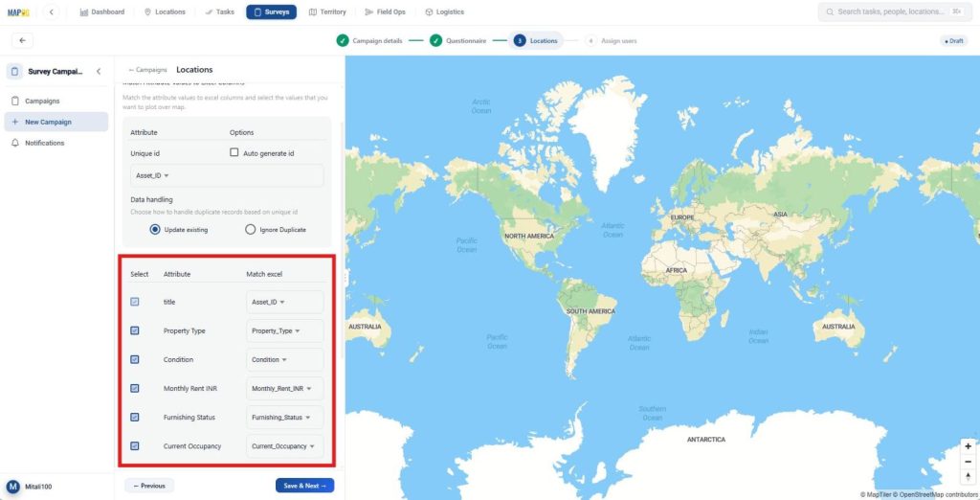Toggle the Condition attribute checkbox

click(134, 359)
